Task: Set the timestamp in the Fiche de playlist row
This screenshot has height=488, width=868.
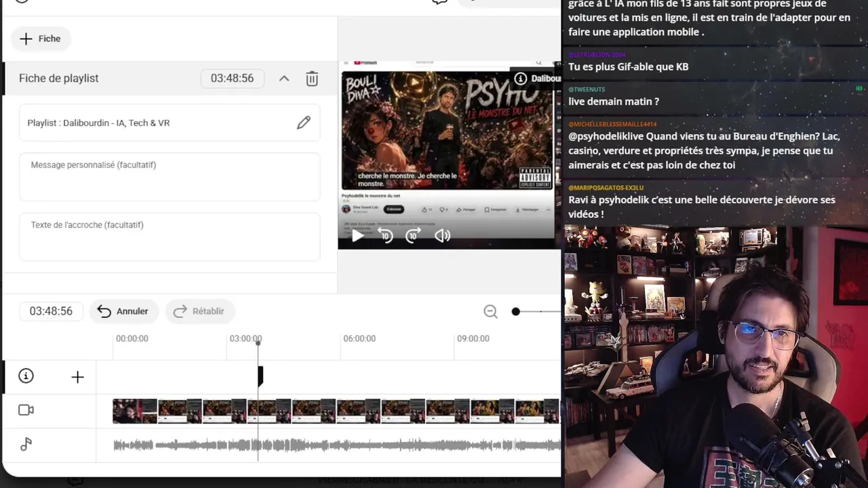Action: 232,79
